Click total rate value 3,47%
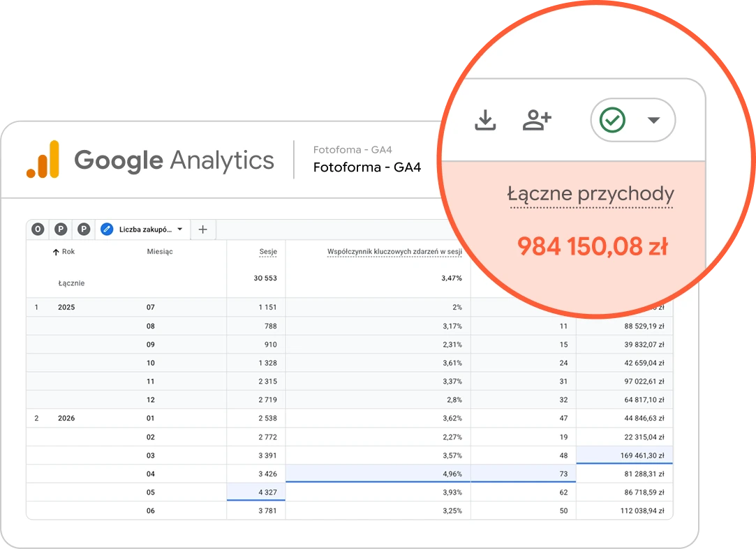 click(451, 278)
